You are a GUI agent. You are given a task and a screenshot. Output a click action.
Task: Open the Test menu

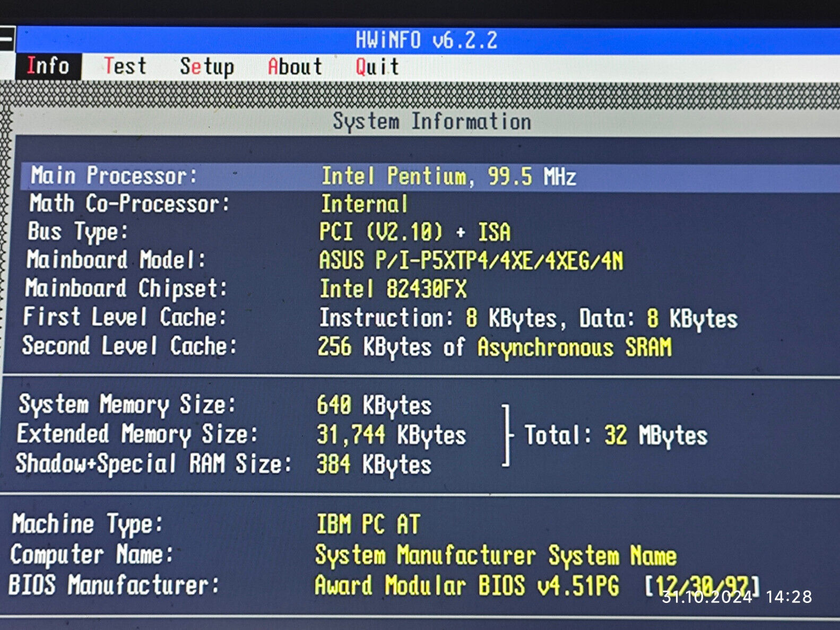[x=125, y=66]
